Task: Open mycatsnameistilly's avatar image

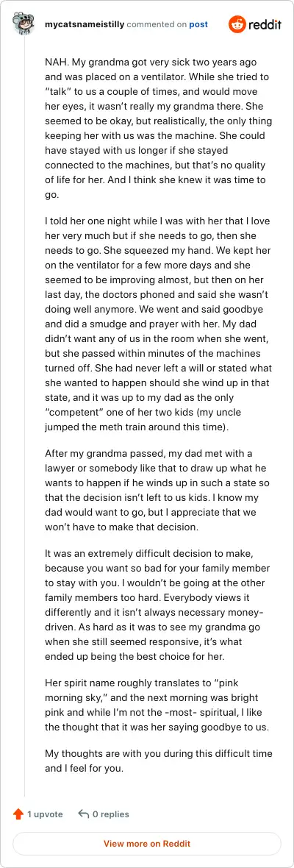Action: (x=24, y=24)
